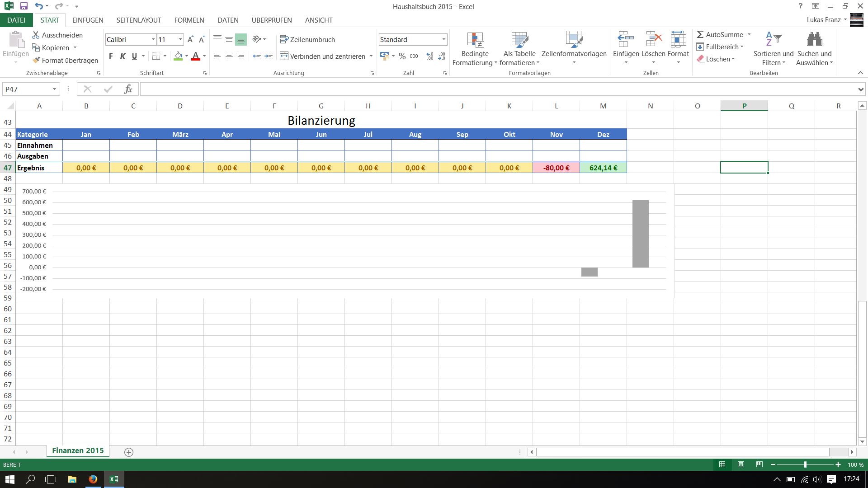Viewport: 868px width, 488px height.
Task: Open Suchen und Auswählen binoculars icon
Action: (x=814, y=40)
